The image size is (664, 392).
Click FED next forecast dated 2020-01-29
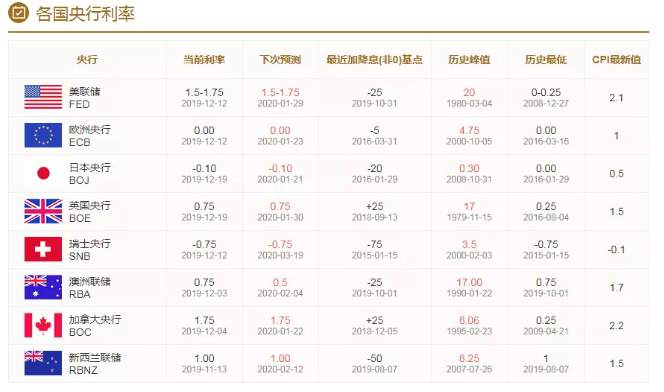coord(280,97)
